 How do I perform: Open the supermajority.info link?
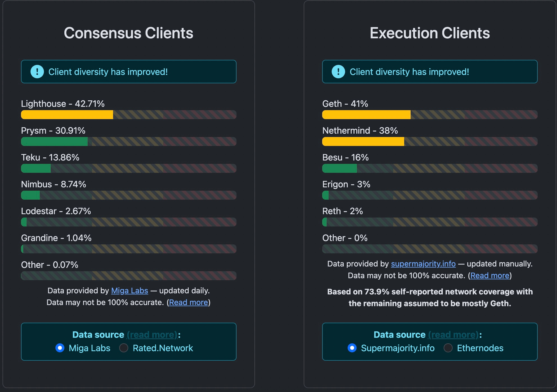(x=423, y=264)
